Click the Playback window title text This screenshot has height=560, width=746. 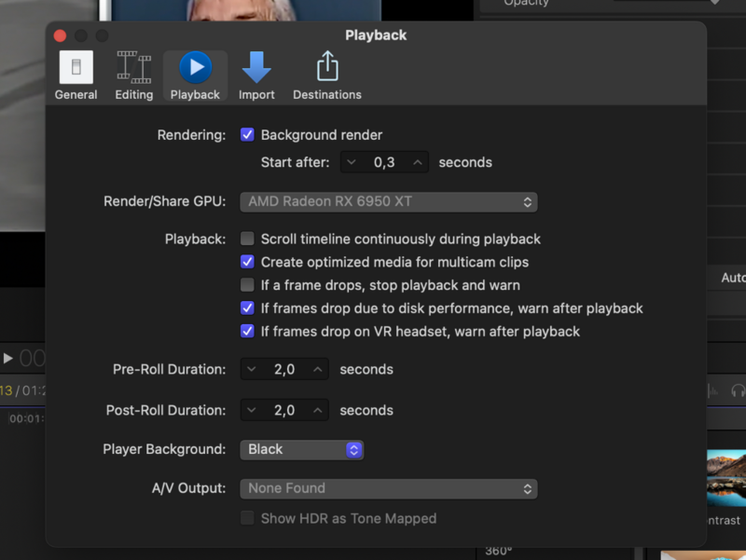click(376, 35)
